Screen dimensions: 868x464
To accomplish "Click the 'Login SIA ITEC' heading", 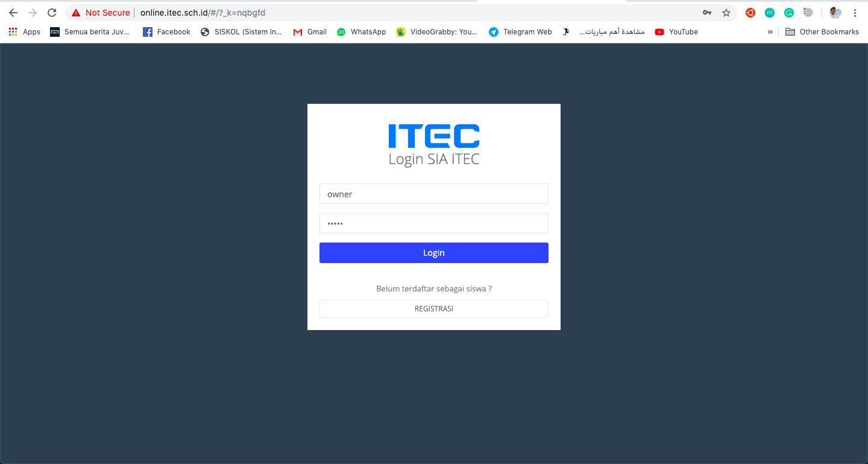I will [434, 159].
